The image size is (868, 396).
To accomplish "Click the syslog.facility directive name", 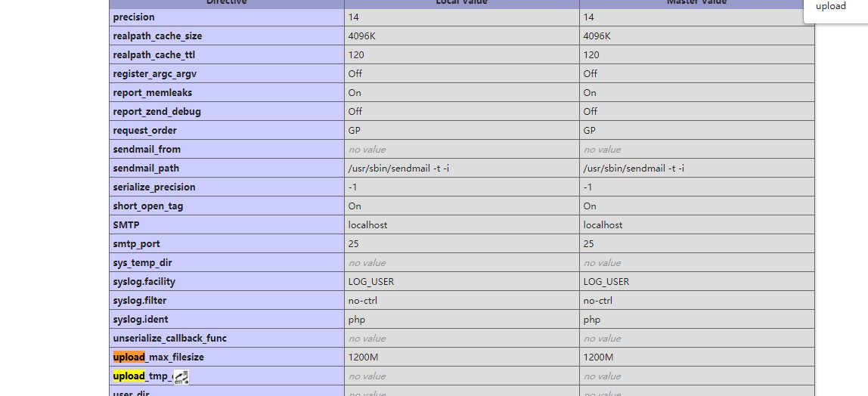I will (x=144, y=281).
